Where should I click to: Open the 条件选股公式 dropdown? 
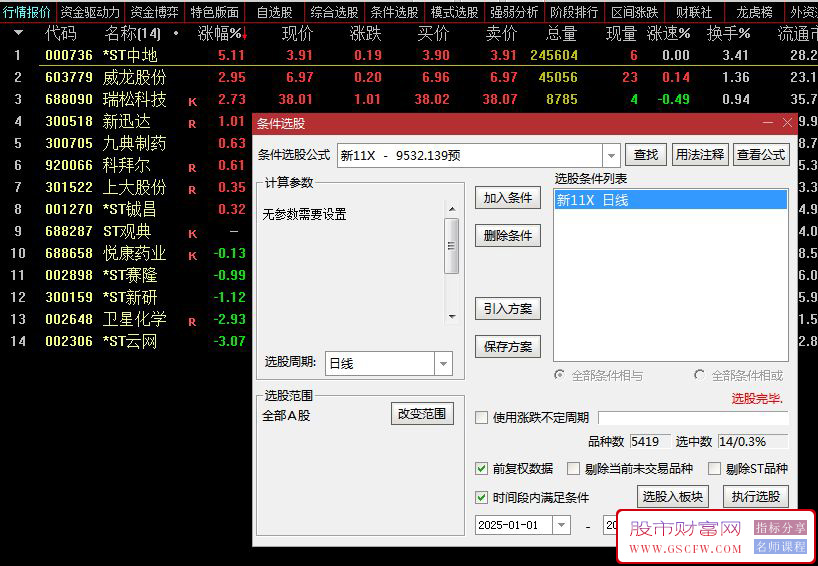click(611, 155)
